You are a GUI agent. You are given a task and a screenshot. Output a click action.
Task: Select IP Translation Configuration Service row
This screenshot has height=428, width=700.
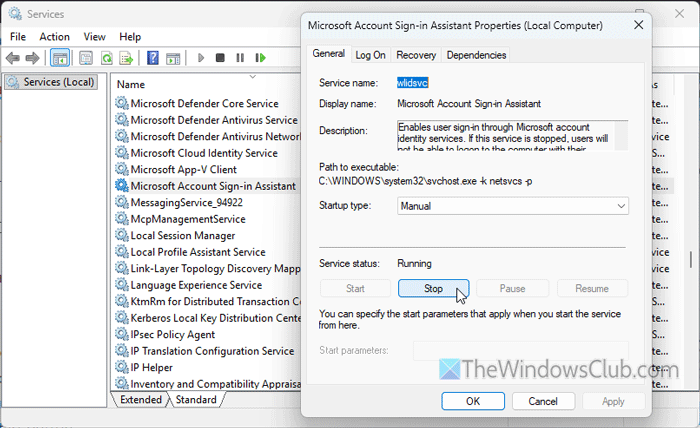coord(212,351)
